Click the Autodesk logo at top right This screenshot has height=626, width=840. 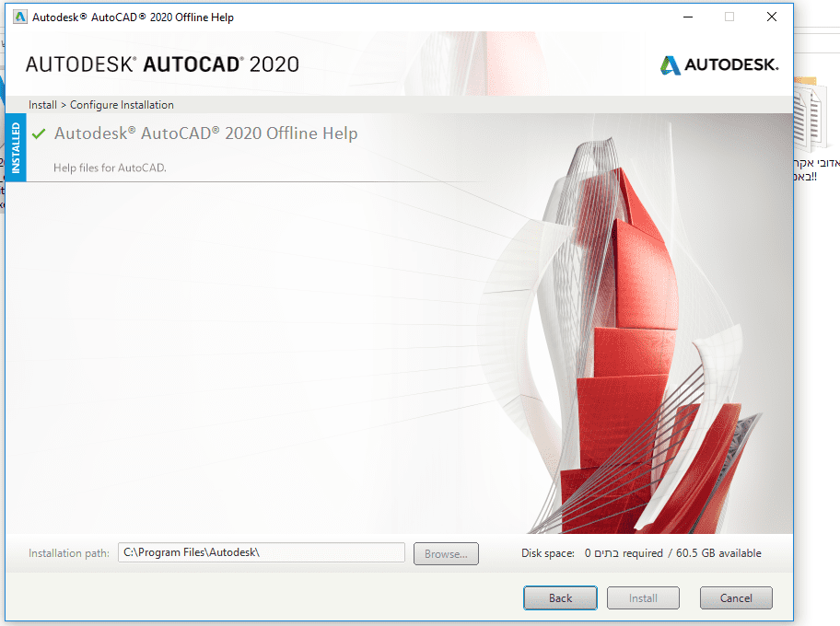pyautogui.click(x=719, y=64)
